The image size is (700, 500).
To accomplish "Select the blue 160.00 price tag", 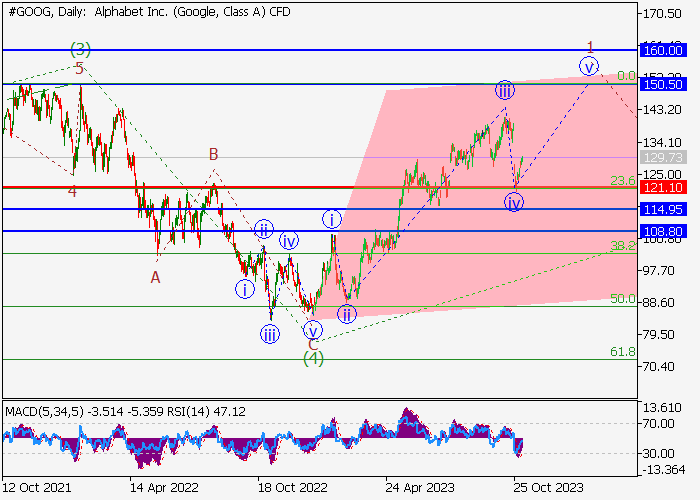I will [x=663, y=50].
